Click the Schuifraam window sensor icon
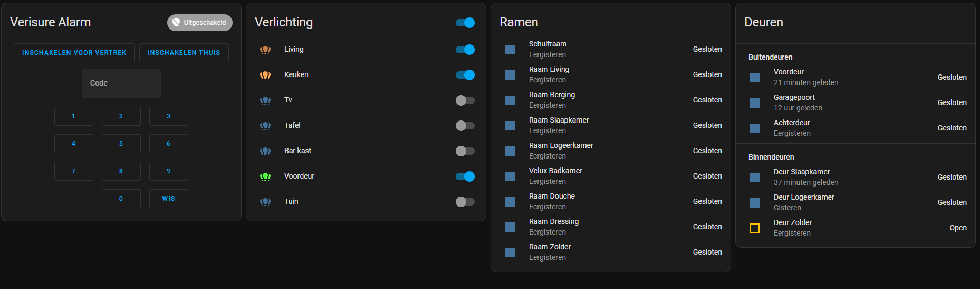 (510, 50)
